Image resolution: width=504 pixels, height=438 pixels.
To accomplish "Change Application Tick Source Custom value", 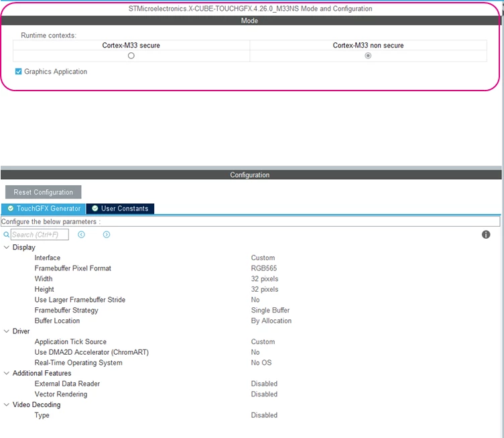I will (263, 342).
